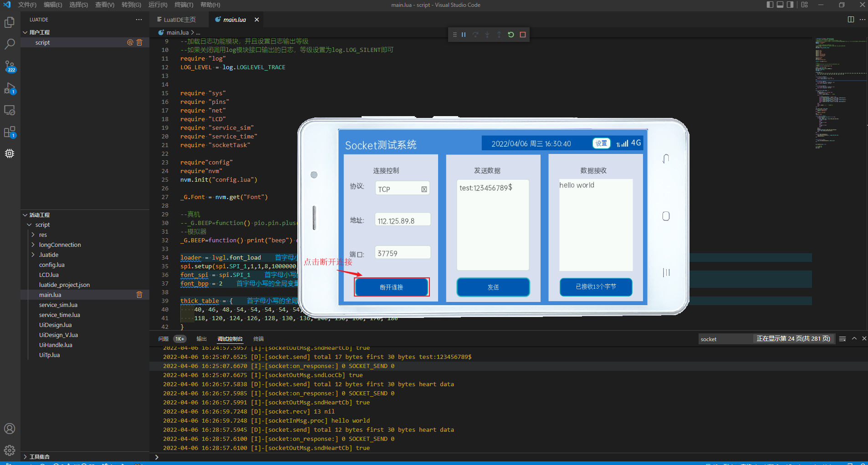Click phone simulator back button on right side

(666, 159)
